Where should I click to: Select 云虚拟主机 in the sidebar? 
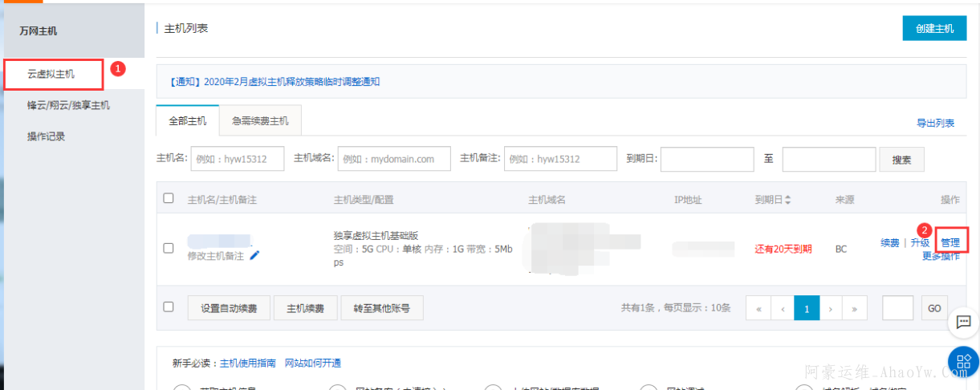pos(51,74)
